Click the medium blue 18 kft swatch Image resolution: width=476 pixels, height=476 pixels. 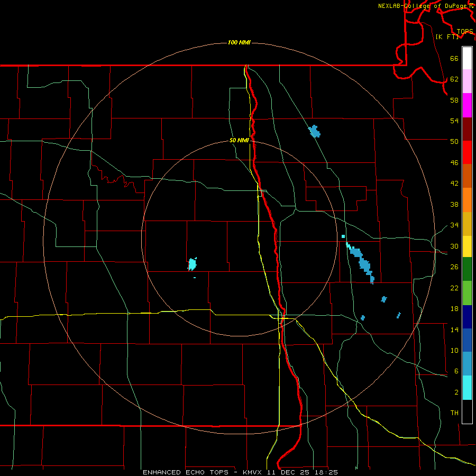click(467, 340)
